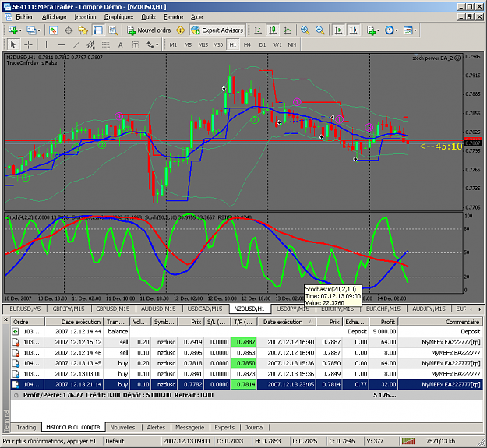
Task: Open the Profiles toolbar icon
Action: (31, 30)
